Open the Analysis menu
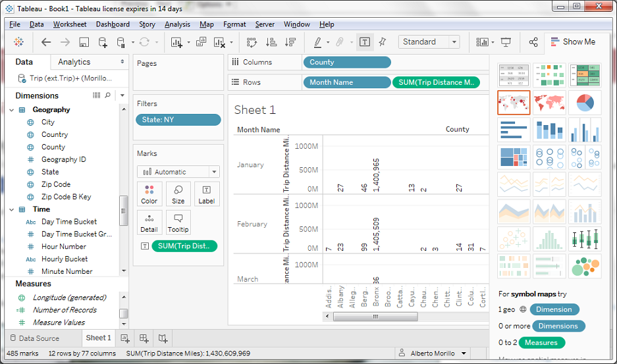The image size is (617, 364). tap(177, 24)
